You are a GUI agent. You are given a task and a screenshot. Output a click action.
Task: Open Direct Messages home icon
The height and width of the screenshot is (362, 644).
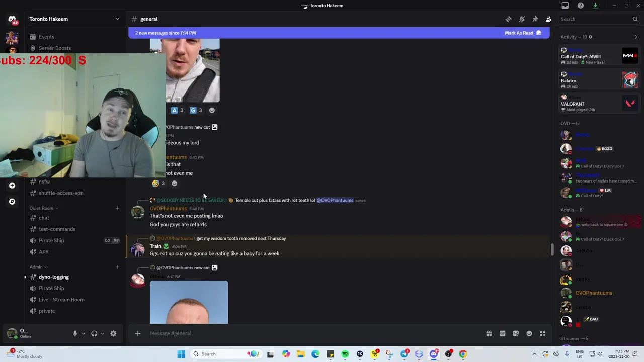point(12,20)
